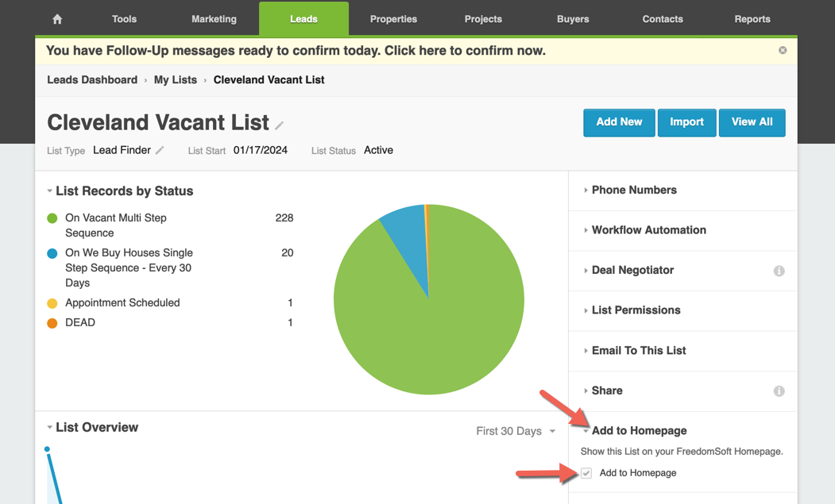The width and height of the screenshot is (835, 504).
Task: Click the Add New button
Action: 619,122
